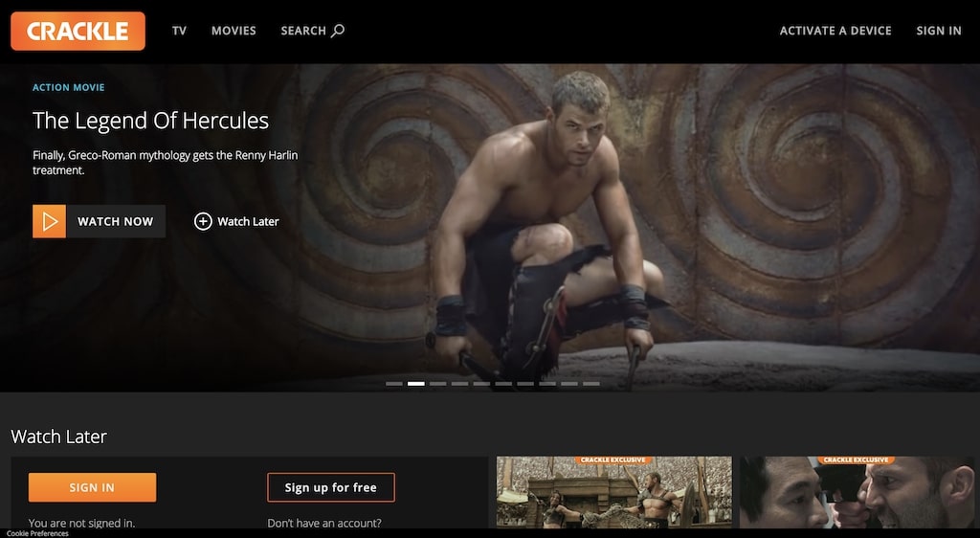Click the search magnifier icon
The width and height of the screenshot is (980, 538).
338,30
